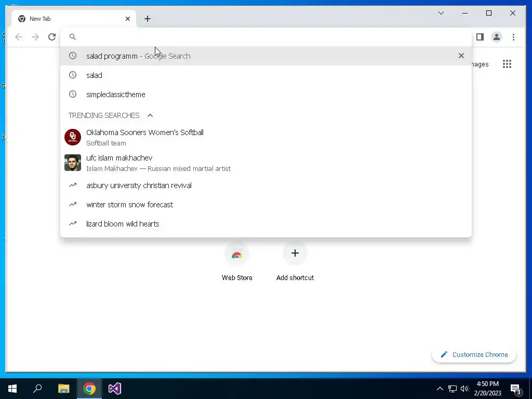Collapse the Trending Searches section
The image size is (532, 399).
[x=150, y=115]
